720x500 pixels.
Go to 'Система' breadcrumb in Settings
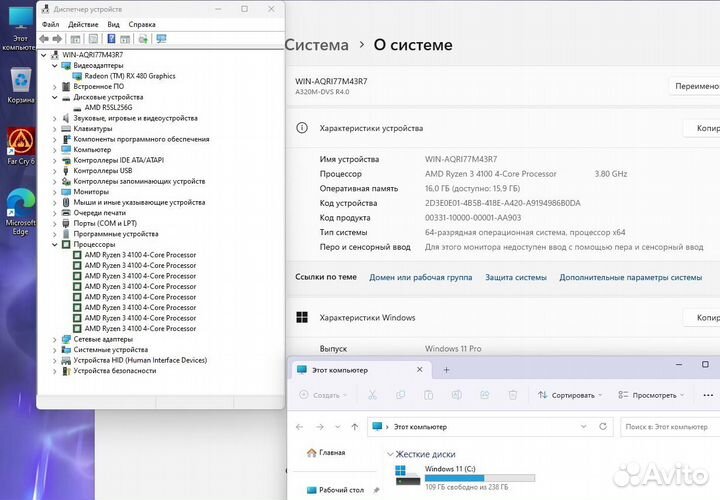pos(317,45)
